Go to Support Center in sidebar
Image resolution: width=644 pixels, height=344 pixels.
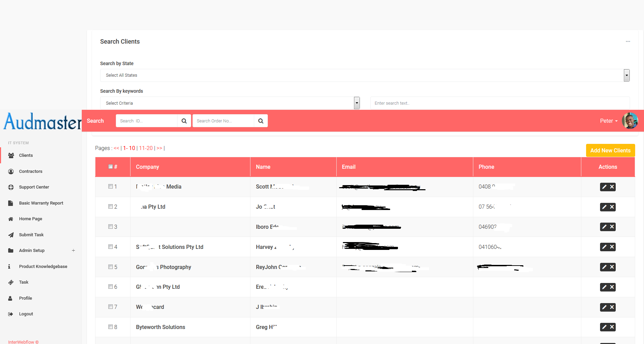(x=34, y=187)
